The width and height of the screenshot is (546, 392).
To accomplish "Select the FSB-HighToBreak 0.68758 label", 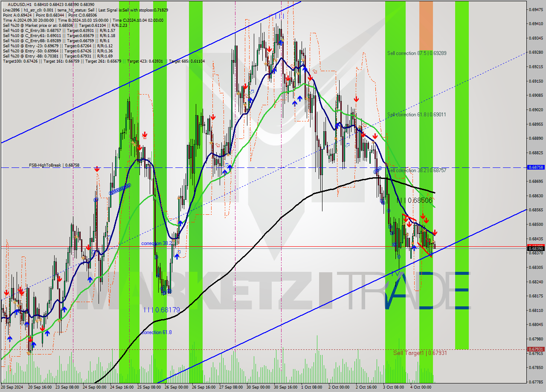I will tap(54, 165).
